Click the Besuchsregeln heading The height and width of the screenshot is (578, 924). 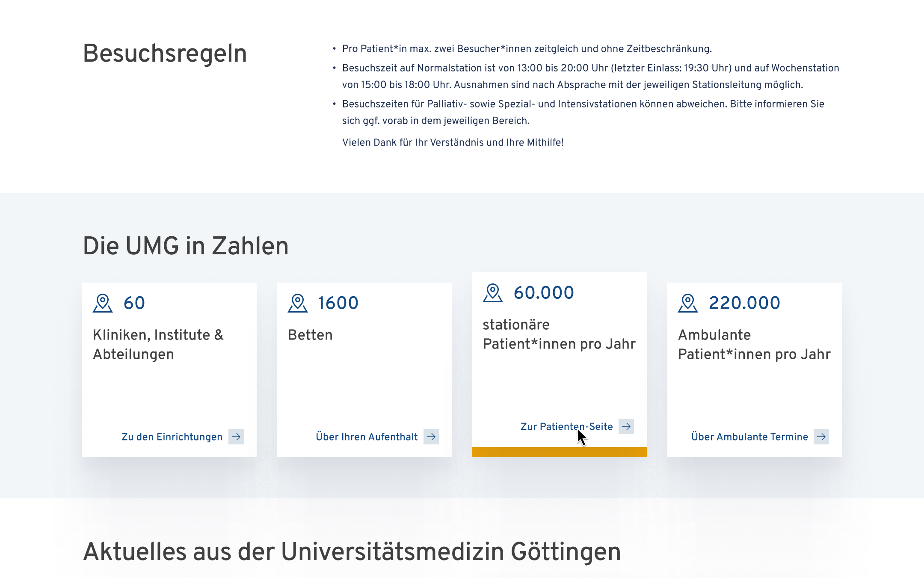pyautogui.click(x=165, y=53)
